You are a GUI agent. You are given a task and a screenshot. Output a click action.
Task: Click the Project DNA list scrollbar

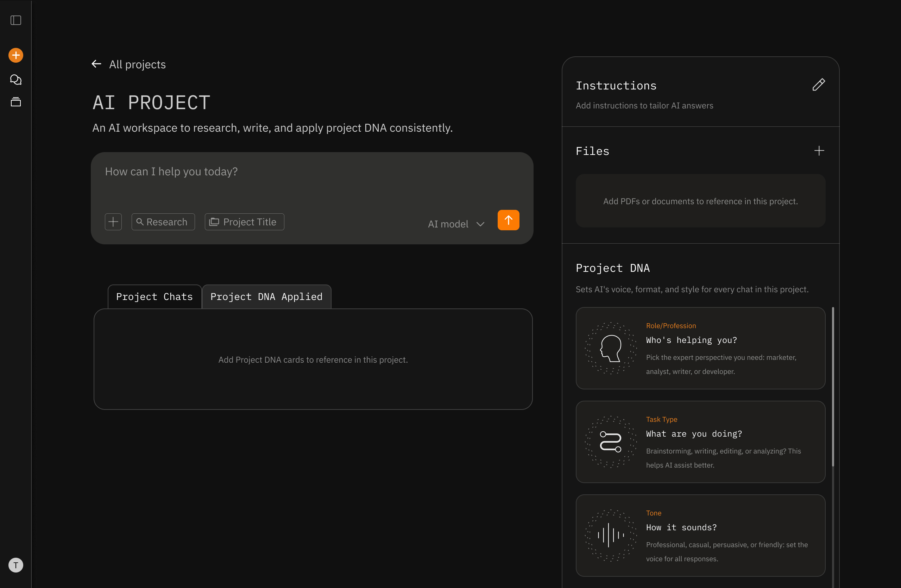(x=832, y=386)
